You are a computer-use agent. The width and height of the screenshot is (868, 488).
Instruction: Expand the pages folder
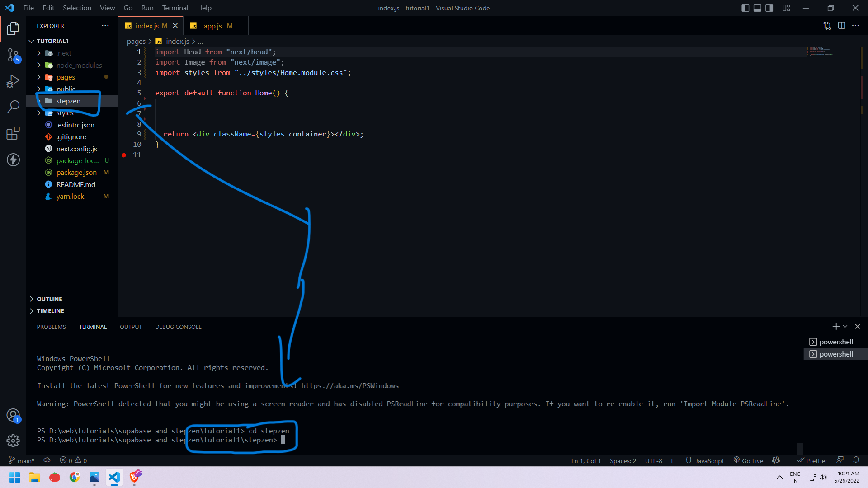(66, 77)
